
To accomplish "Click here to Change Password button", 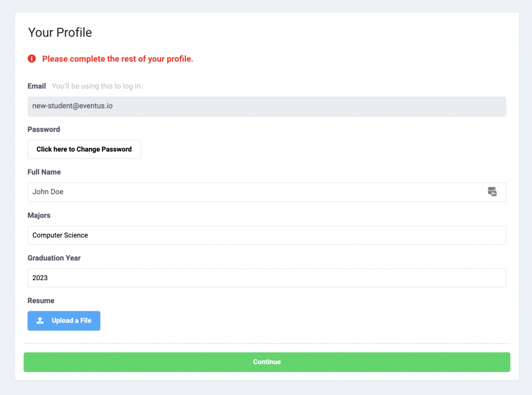I will 84,149.
